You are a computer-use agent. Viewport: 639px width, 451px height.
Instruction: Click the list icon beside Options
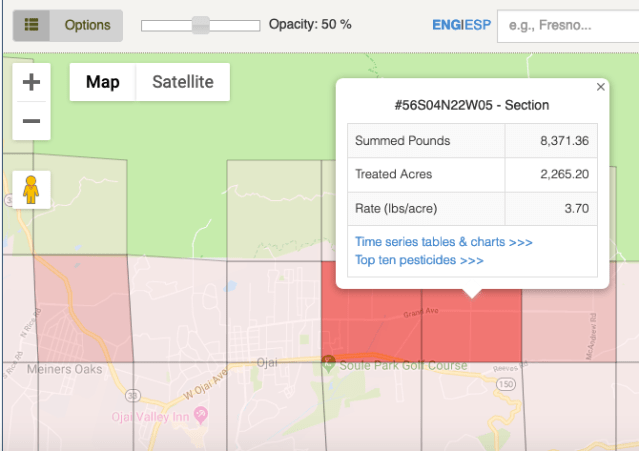pos(32,25)
